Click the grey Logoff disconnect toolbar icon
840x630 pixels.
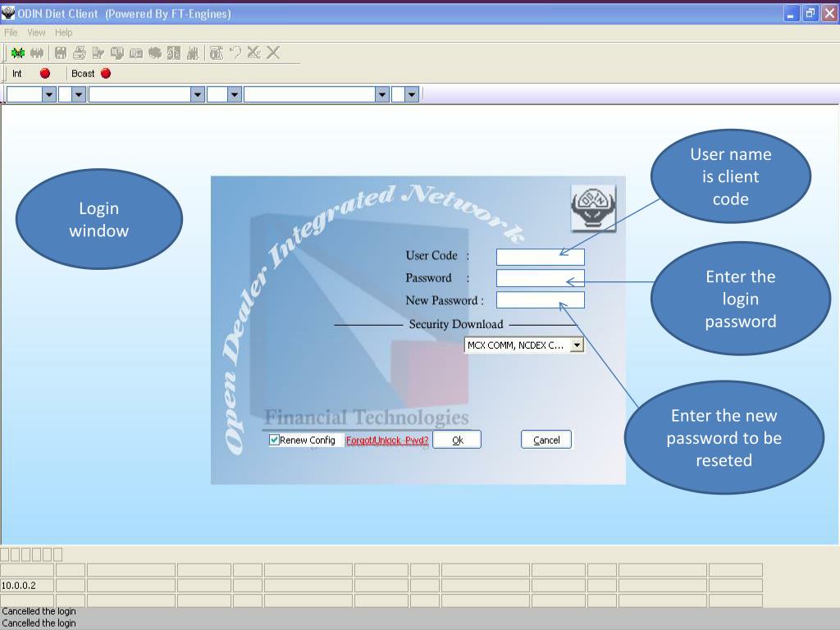37,52
